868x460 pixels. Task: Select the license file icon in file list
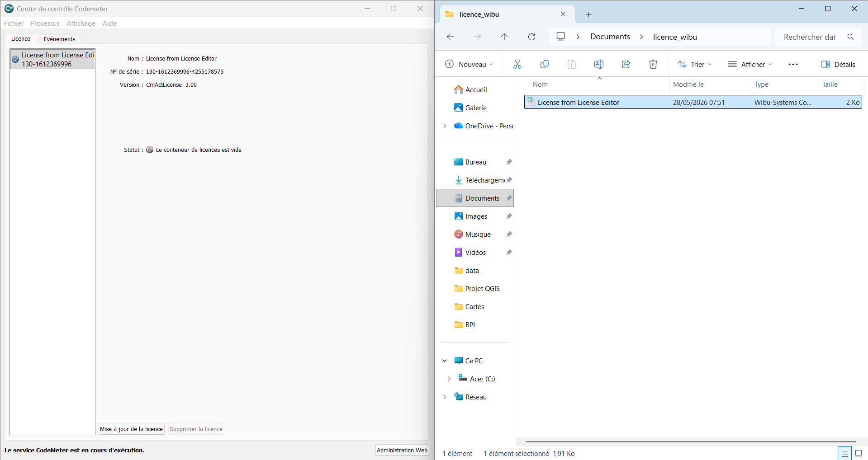click(531, 102)
